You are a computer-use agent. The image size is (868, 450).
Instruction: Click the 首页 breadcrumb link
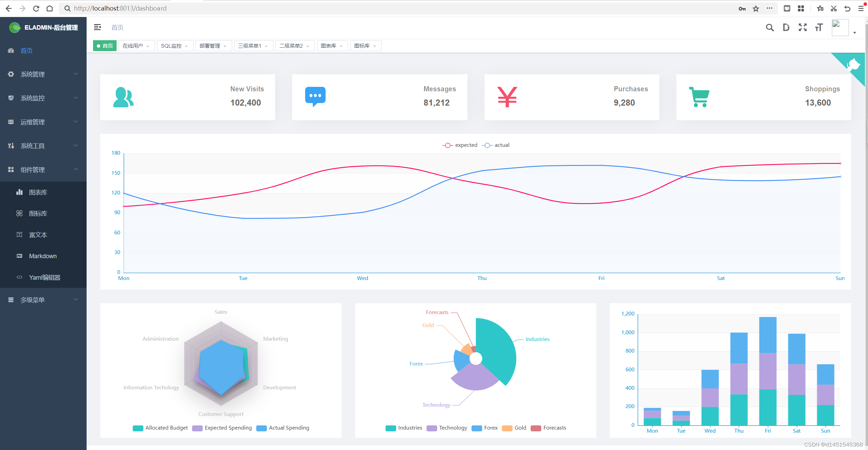[x=117, y=28]
